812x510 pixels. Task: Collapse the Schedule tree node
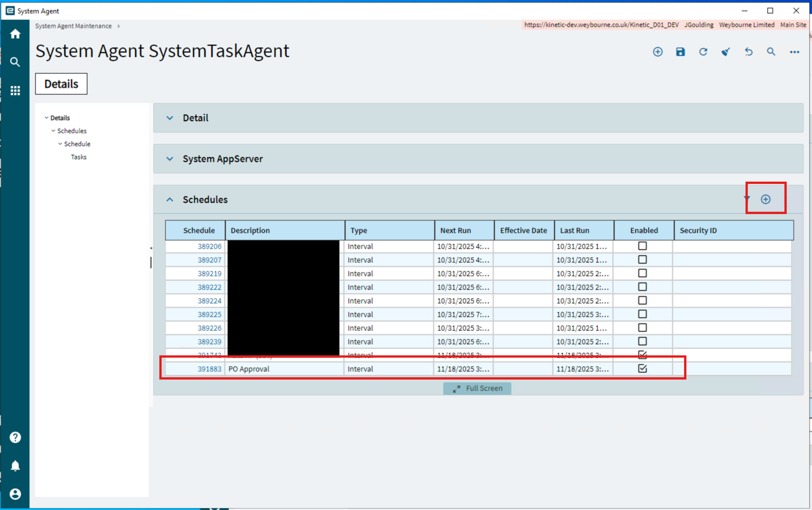(x=60, y=144)
